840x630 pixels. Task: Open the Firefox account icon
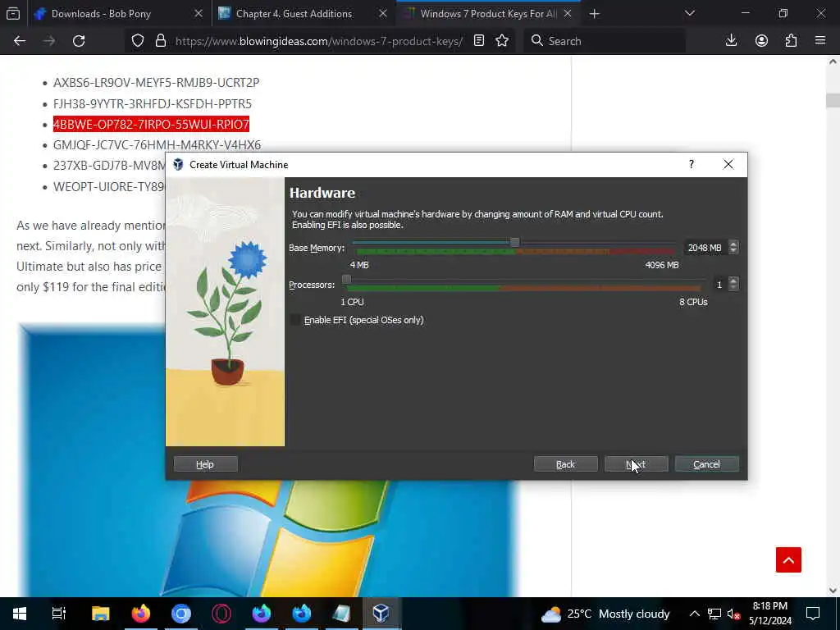761,41
